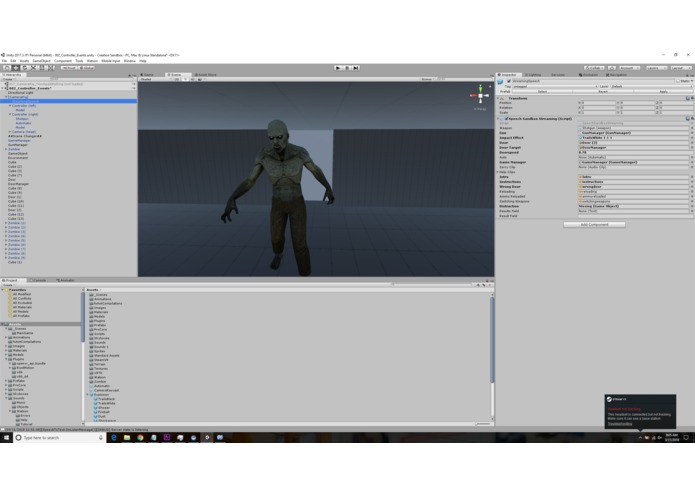Switch to the Asset Store tab
695x494 pixels.
pyautogui.click(x=205, y=75)
